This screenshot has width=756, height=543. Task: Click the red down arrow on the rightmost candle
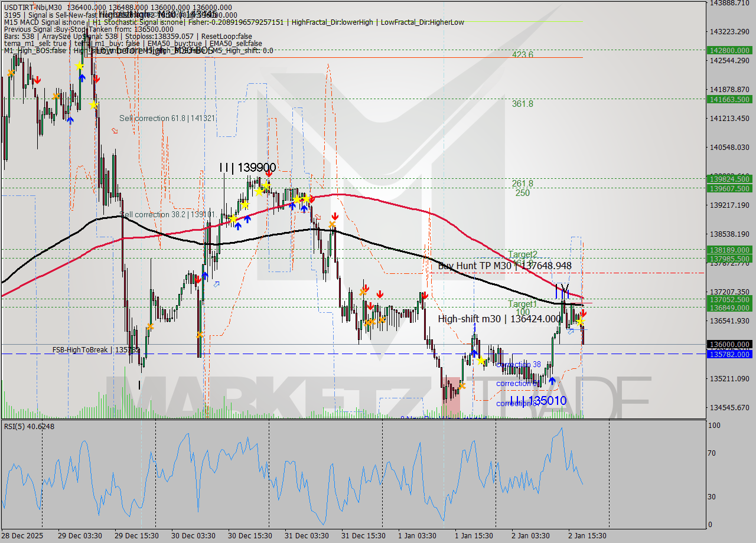click(584, 313)
